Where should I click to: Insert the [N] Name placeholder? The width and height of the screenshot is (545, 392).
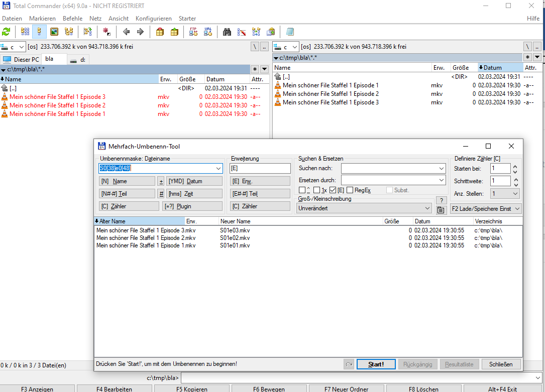[127, 181]
